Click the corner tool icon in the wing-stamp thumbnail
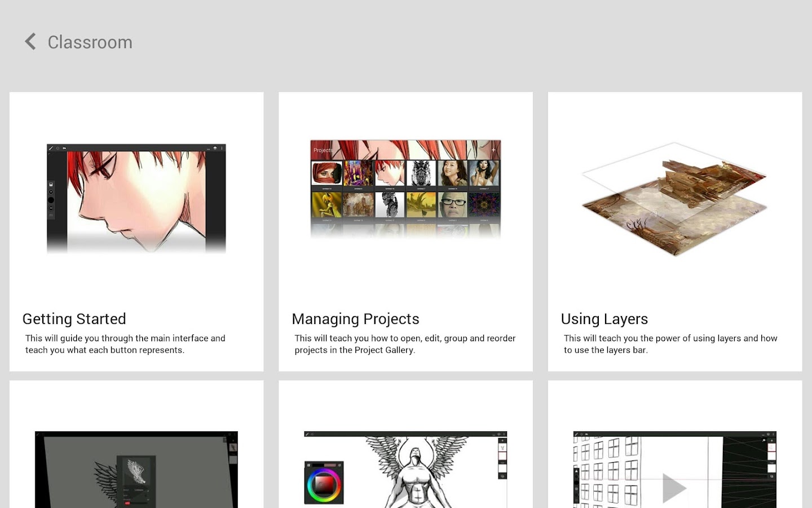This screenshot has height=508, width=812. (x=230, y=433)
